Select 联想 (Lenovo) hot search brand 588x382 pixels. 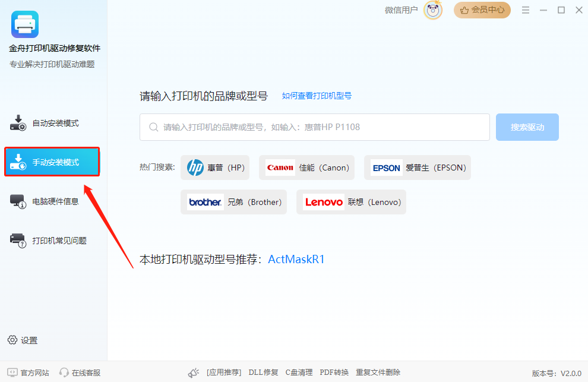click(352, 202)
